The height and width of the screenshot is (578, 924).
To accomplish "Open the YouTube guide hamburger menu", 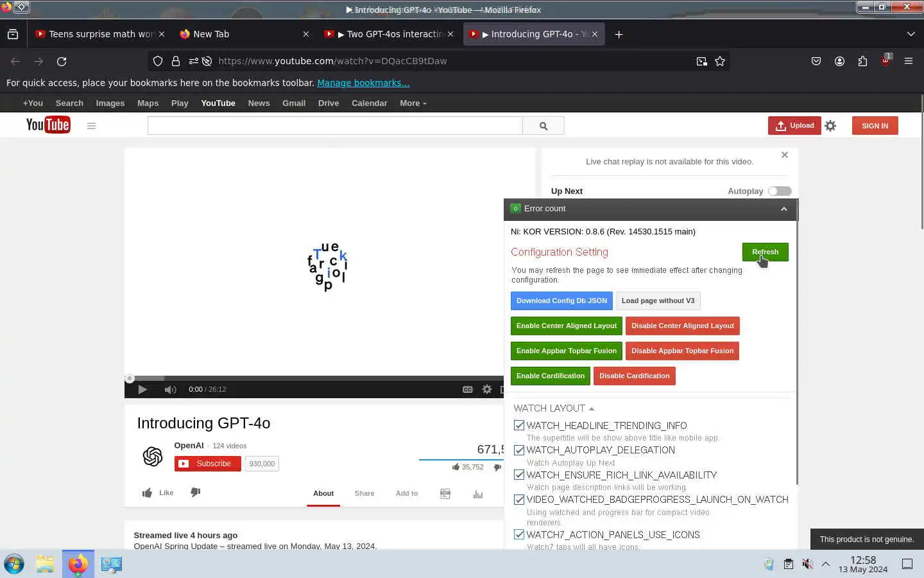I will pyautogui.click(x=91, y=126).
